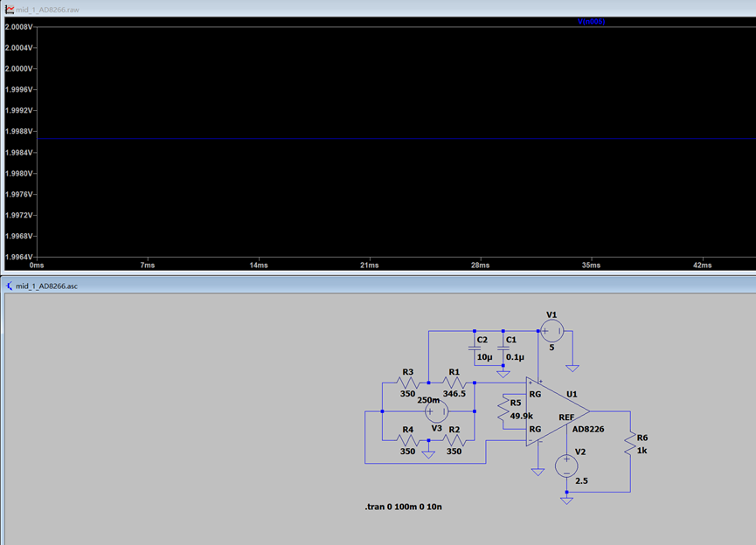The image size is (756, 545).
Task: Click the U1 reference designator label
Action: click(572, 394)
